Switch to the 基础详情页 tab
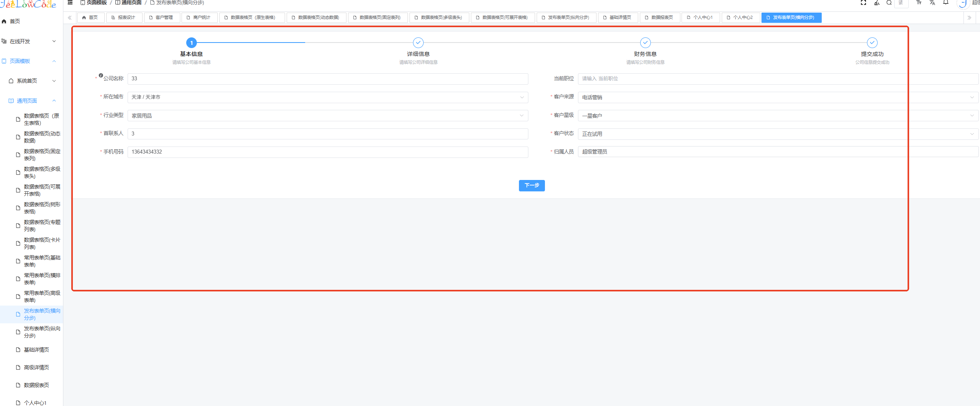This screenshot has height=406, width=980. pos(617,18)
